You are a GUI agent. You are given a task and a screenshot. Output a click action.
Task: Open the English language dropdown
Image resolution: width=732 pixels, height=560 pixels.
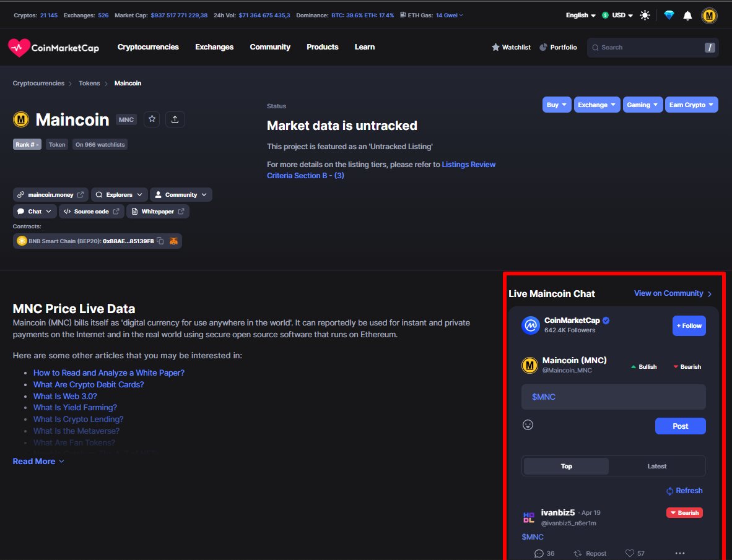click(581, 15)
